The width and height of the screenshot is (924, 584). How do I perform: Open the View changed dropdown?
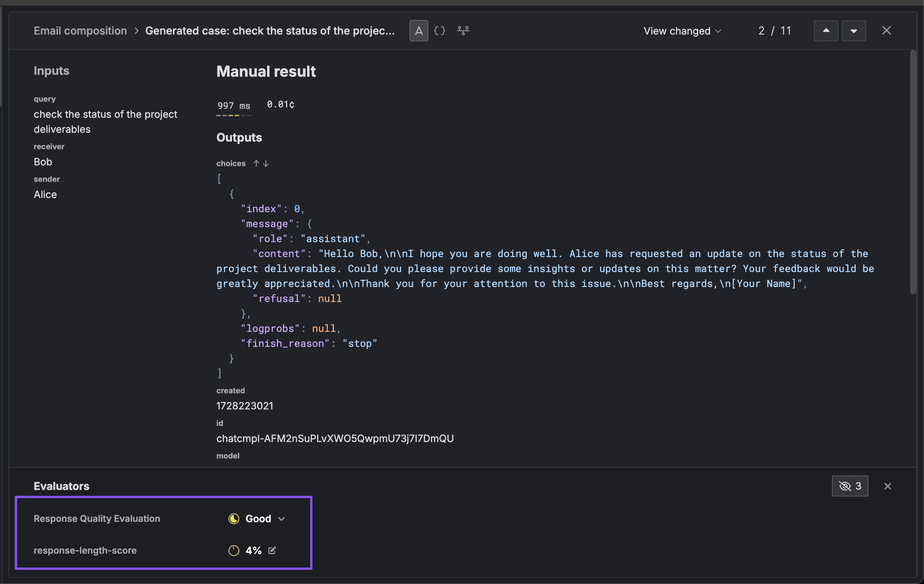tap(682, 31)
